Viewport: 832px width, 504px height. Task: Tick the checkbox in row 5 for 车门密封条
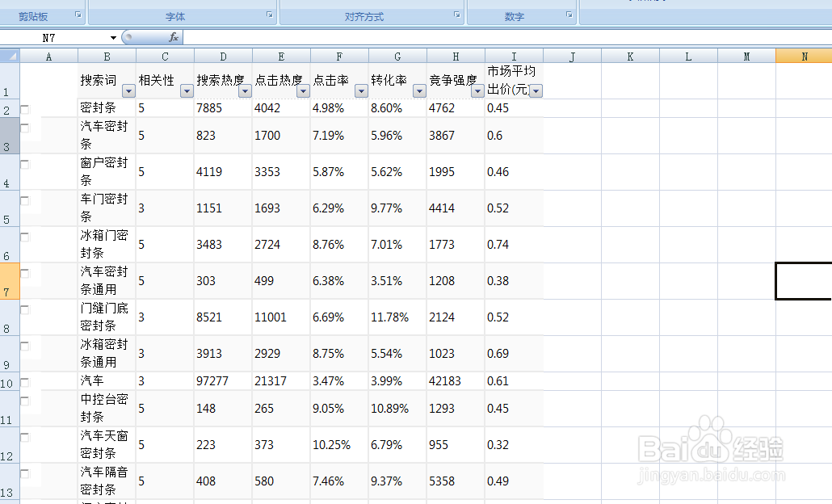(25, 200)
